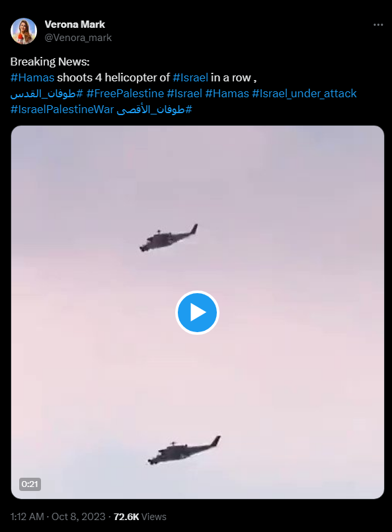
Task: Open the Arabic #طوفان_القدس hashtag
Action: 46,93
